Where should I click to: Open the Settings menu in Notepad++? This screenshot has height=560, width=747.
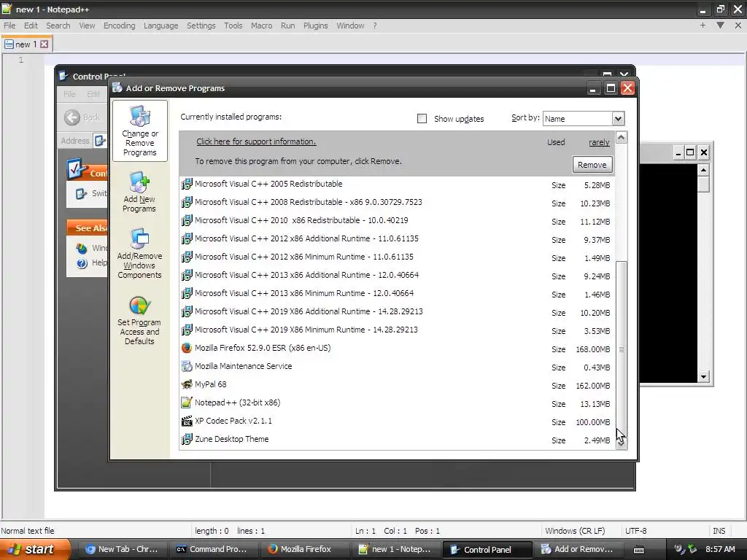(201, 26)
